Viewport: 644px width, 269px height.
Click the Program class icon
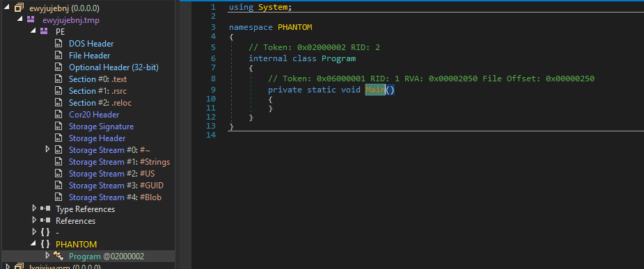(x=58, y=256)
